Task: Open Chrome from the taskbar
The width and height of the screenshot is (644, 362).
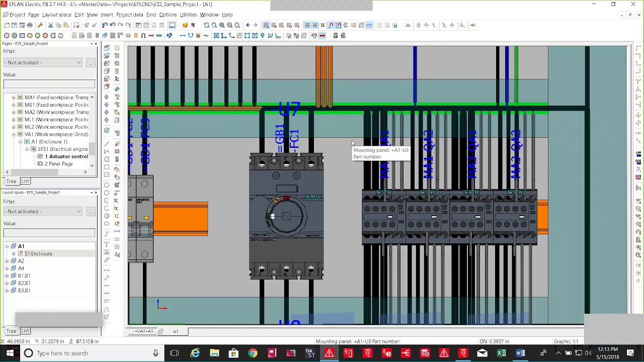Action: pos(253,353)
